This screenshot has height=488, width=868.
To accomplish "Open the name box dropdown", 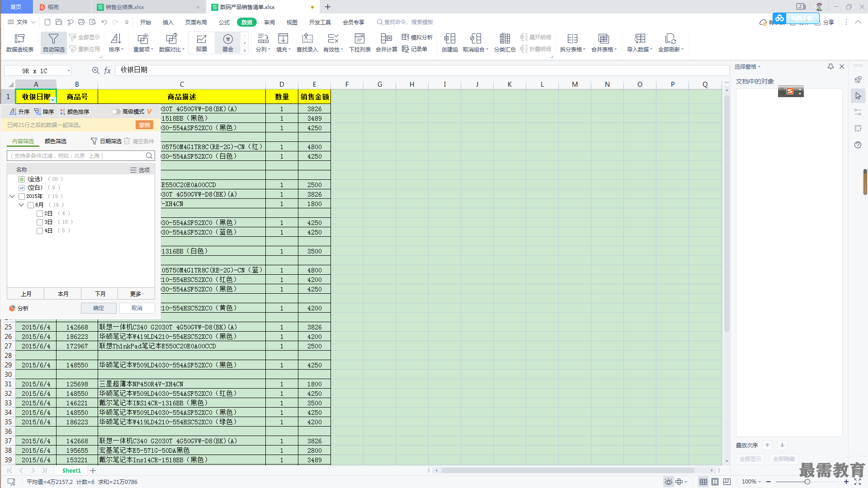I will (x=69, y=70).
